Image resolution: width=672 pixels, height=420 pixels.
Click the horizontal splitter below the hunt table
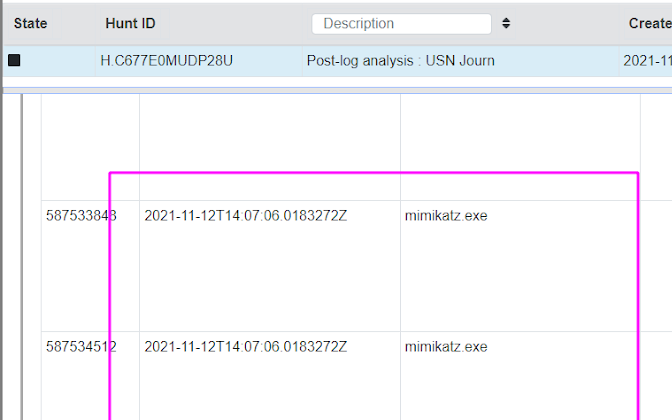click(336, 89)
